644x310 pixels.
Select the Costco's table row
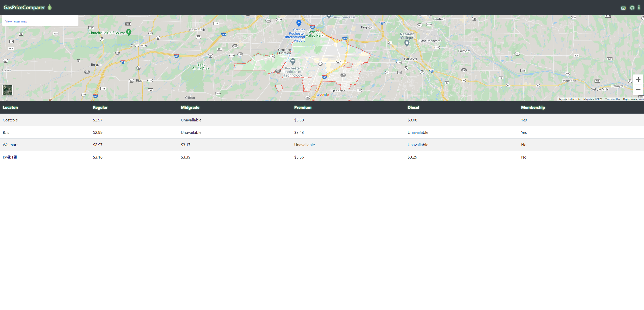click(x=10, y=120)
